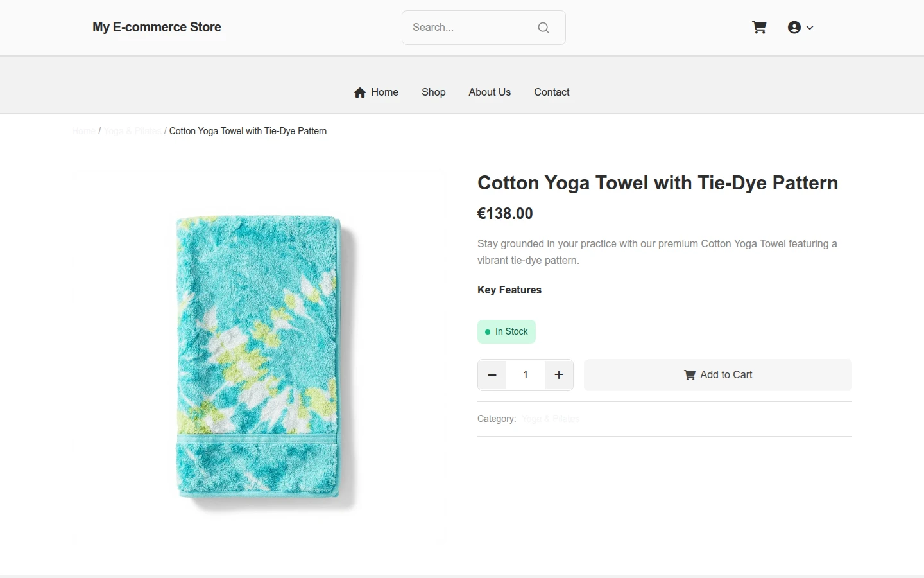Image resolution: width=924 pixels, height=578 pixels.
Task: Click the magnifier icon in search box
Action: 543,28
